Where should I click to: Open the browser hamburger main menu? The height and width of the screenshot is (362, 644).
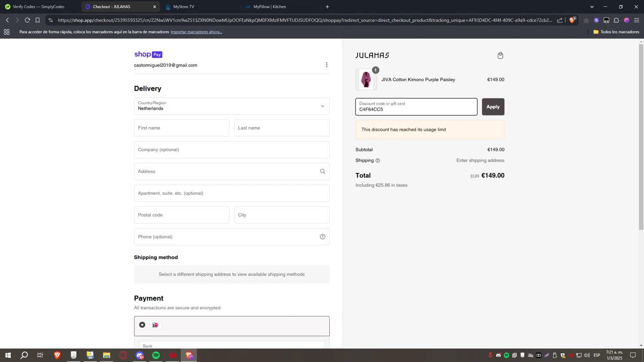pos(637,20)
